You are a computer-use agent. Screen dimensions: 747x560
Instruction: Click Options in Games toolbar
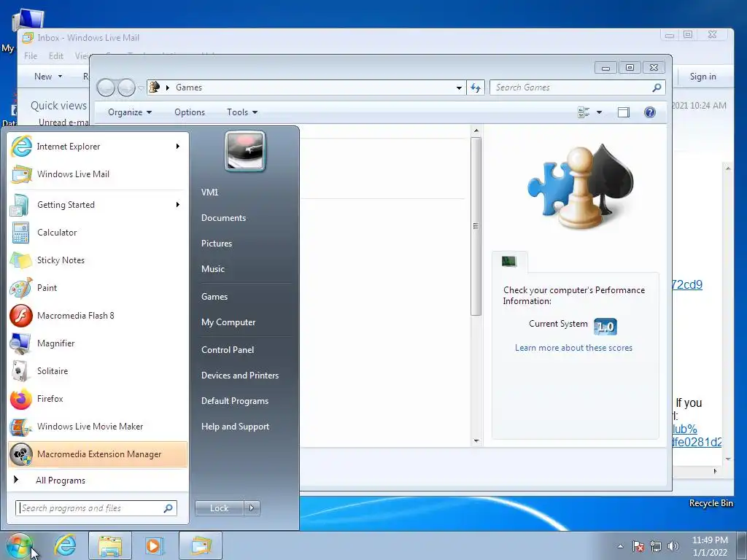point(190,112)
